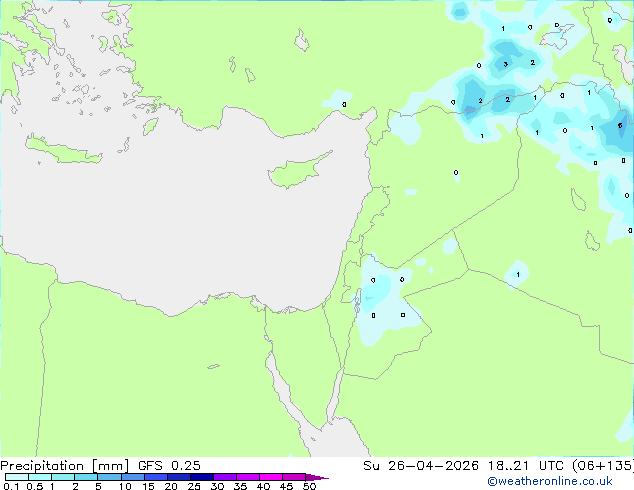Viewport: 634px width, 490px height.
Task: Click the legend swatch between 10 and 15
Action: pyautogui.click(x=132, y=477)
